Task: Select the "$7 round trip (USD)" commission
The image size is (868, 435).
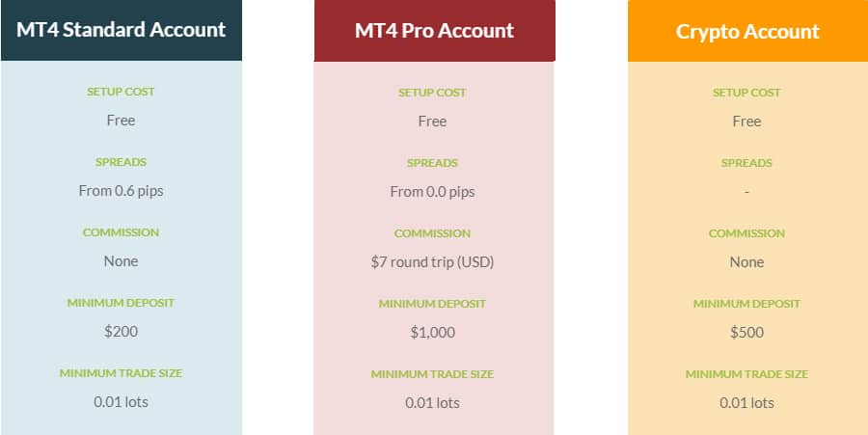Action: pos(432,262)
